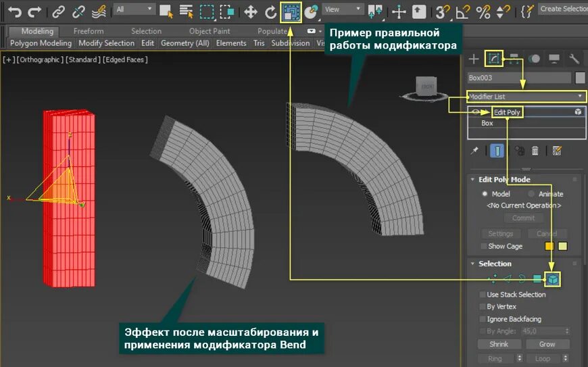
Task: Activate the Select and Move tool
Action: coord(251,12)
